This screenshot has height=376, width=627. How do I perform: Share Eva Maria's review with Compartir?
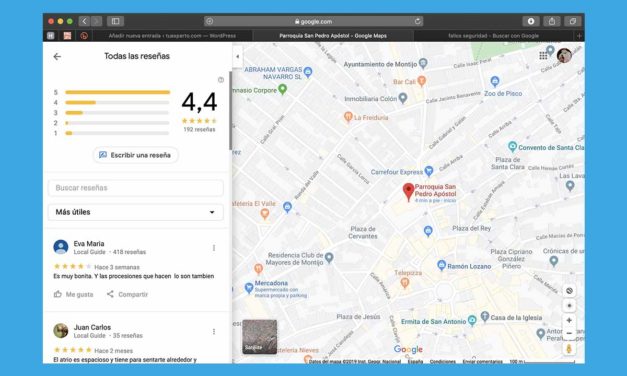(x=127, y=294)
